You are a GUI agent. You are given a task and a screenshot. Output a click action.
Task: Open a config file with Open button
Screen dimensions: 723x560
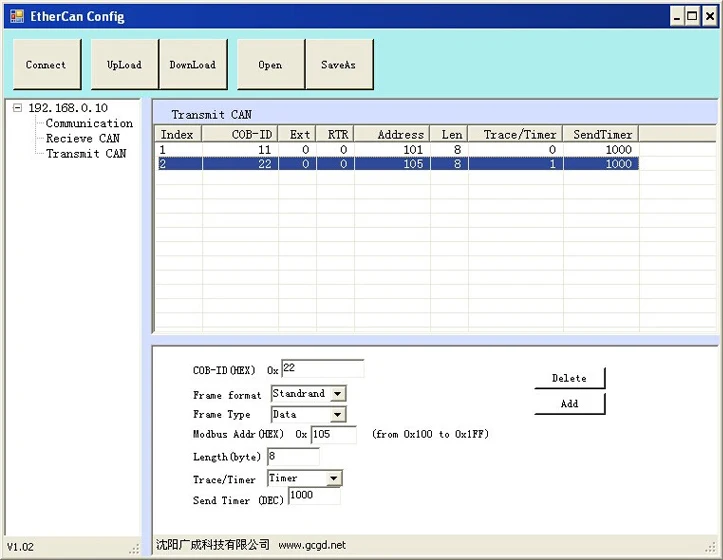(x=271, y=64)
